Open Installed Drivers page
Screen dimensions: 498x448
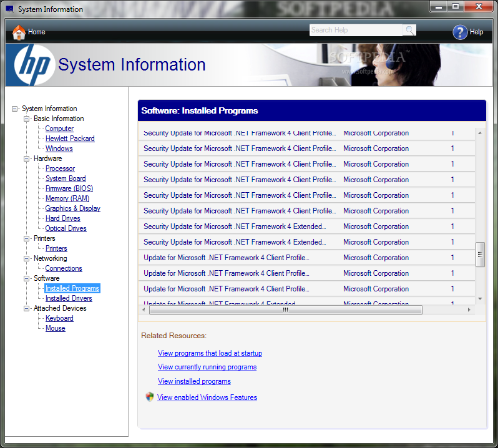coord(69,298)
